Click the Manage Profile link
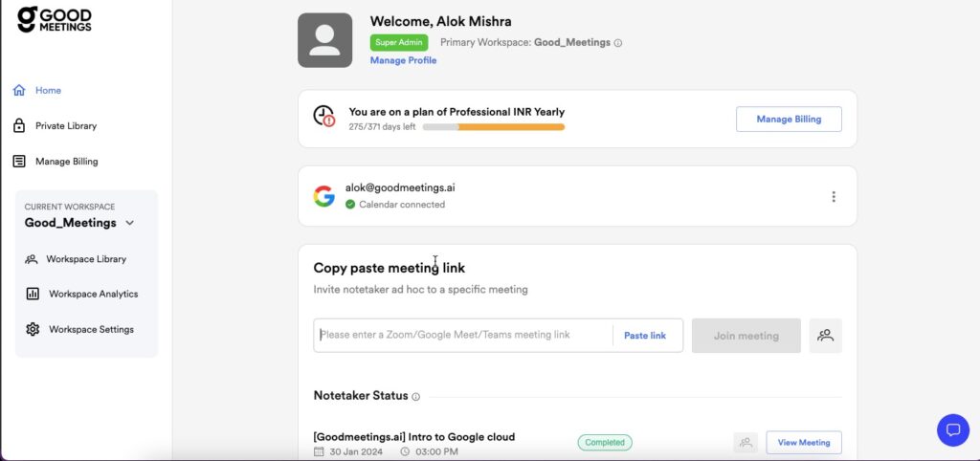Image resolution: width=980 pixels, height=461 pixels. pos(403,60)
